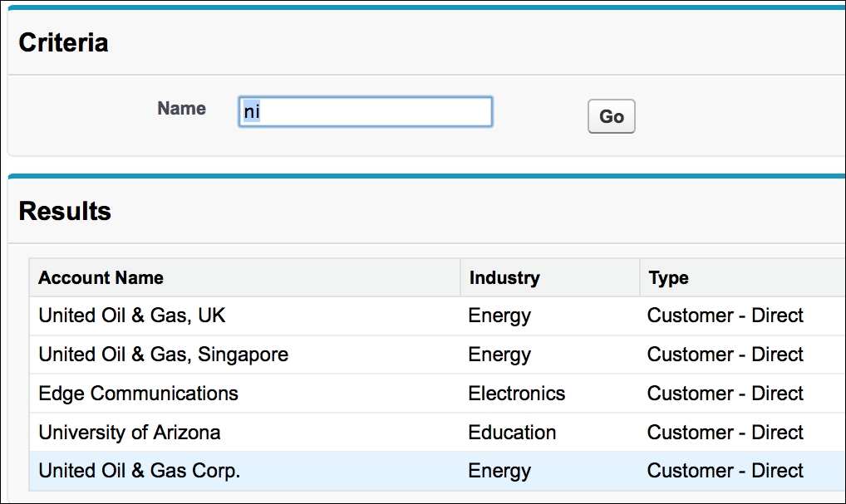
Task: Select the United Oil & Gas Corp. account
Action: click(x=139, y=471)
